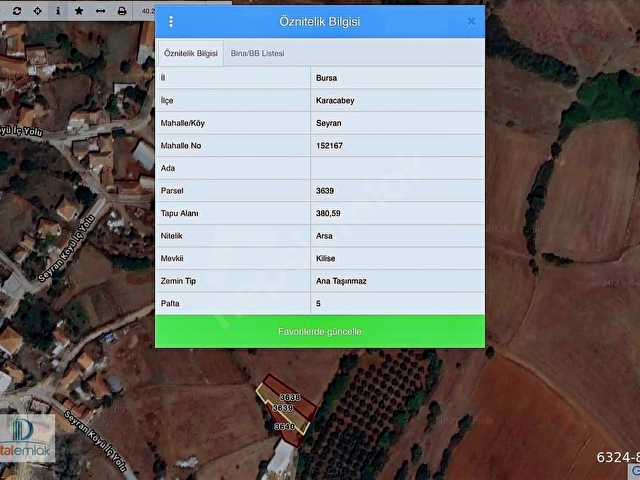Click the Tapu Alanı label

pos(180,213)
